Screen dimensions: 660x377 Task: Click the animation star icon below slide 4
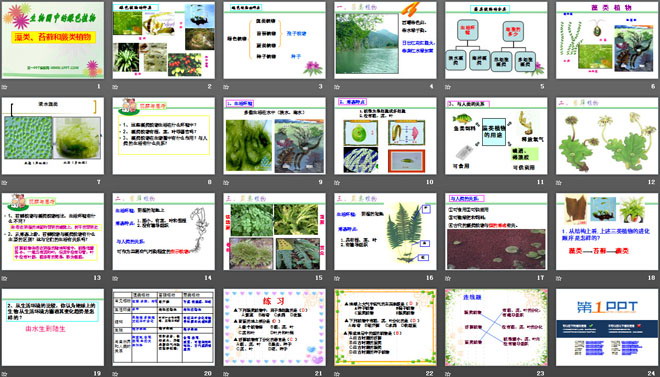coord(337,87)
